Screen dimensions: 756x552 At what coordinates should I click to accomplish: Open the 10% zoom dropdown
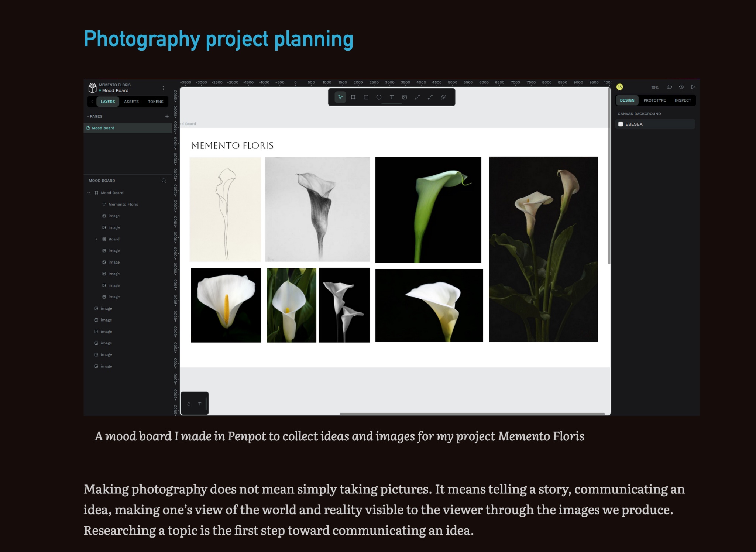[x=654, y=88]
